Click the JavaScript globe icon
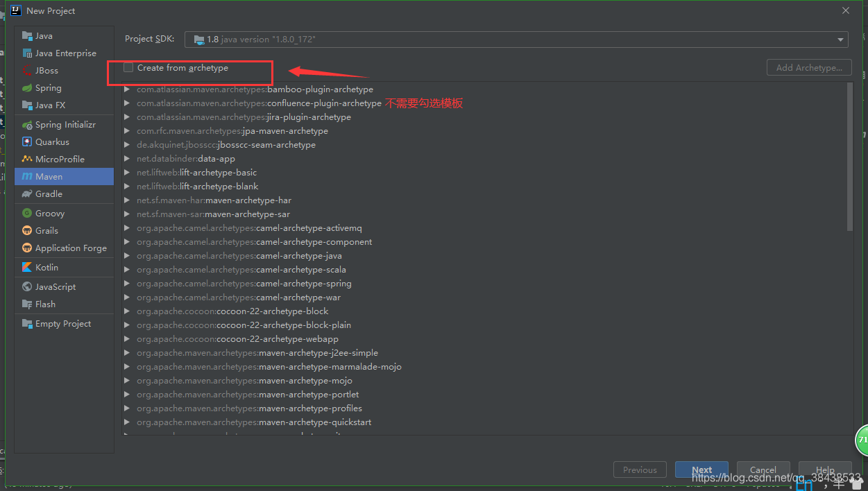Image resolution: width=868 pixels, height=491 pixels. coord(27,287)
